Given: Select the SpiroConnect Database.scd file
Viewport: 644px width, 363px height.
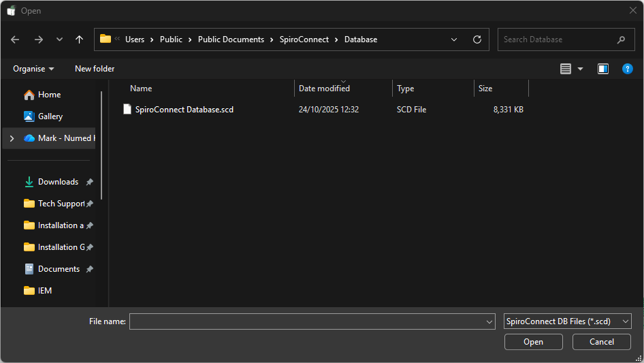Looking at the screenshot, I should click(184, 109).
